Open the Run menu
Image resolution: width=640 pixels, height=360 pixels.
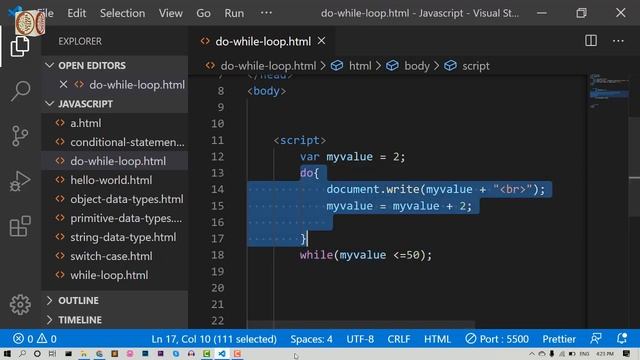pos(234,13)
